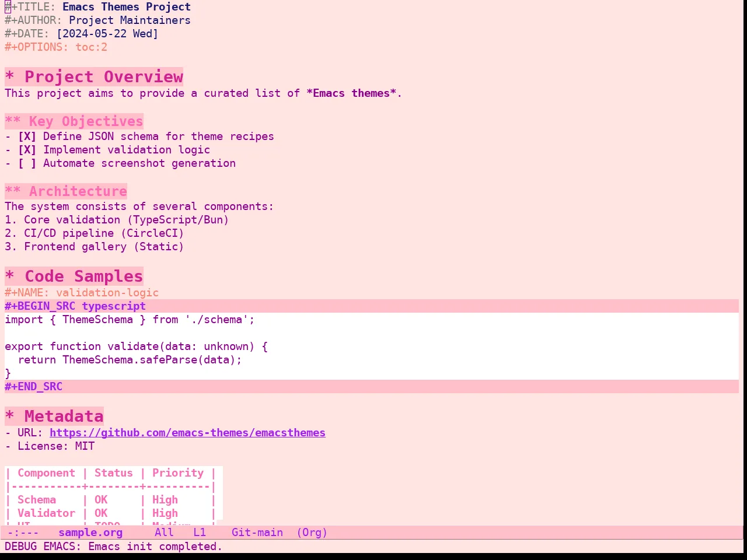Click the '#+OPTIONS: toc:2' line
Viewport: 747px width, 560px height.
click(56, 47)
